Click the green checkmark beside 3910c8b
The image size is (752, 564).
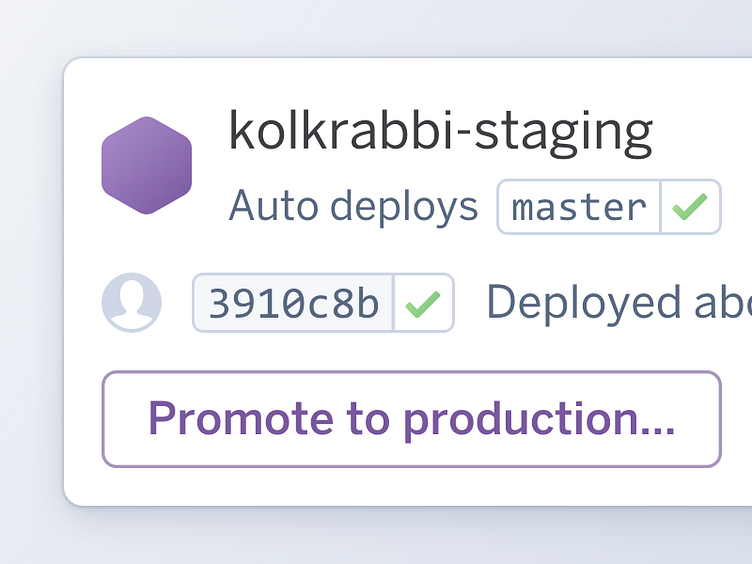(424, 303)
